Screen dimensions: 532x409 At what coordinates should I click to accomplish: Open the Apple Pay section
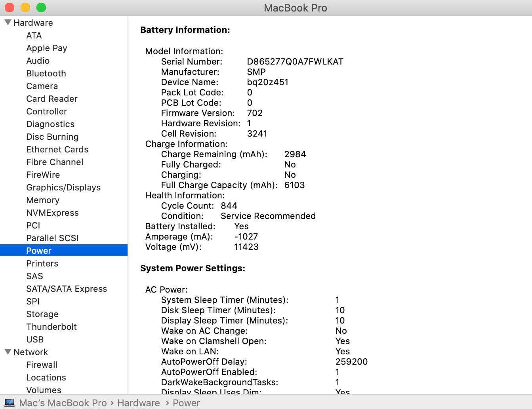coord(46,48)
